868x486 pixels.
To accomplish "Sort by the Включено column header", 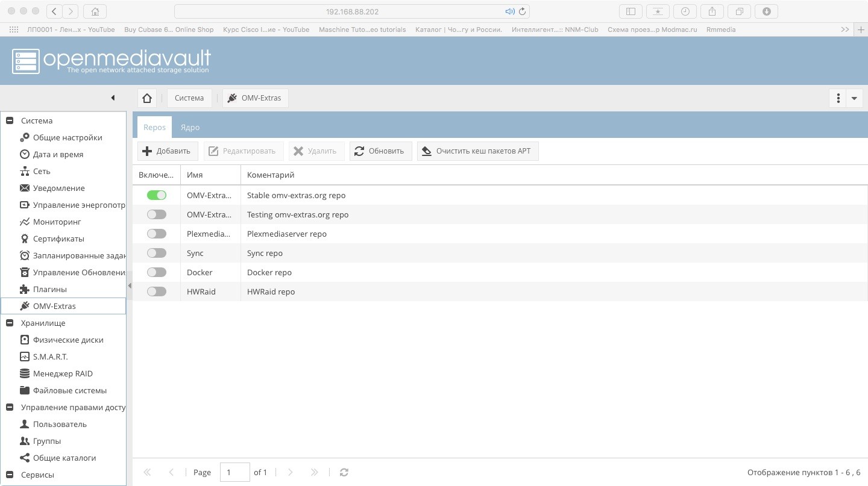I will pyautogui.click(x=156, y=175).
